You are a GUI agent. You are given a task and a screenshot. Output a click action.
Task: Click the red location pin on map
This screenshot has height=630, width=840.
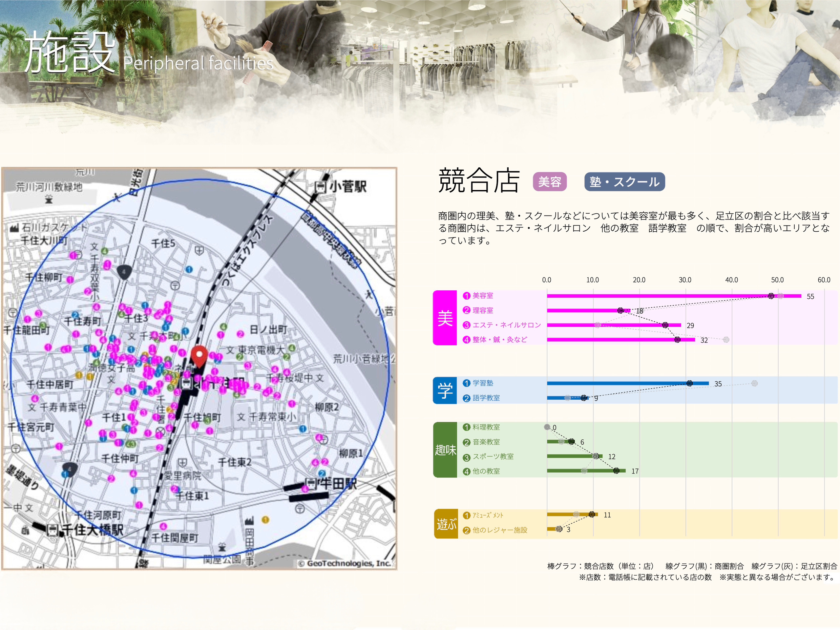[199, 355]
